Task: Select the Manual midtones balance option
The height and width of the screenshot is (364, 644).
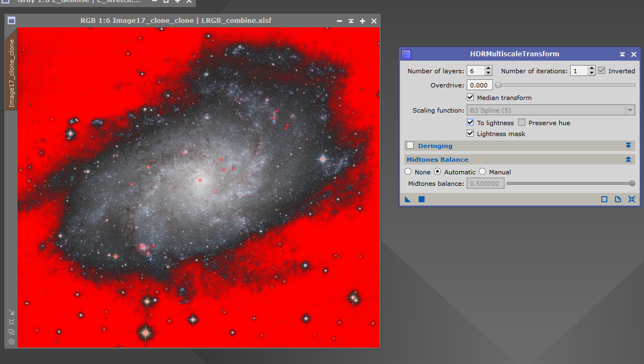Action: (x=482, y=172)
